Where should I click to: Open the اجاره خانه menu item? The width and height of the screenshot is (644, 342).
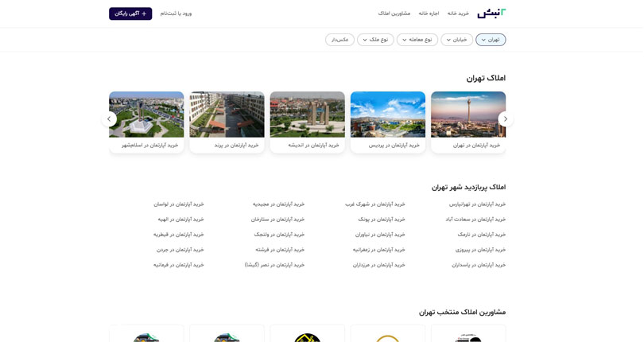click(429, 14)
